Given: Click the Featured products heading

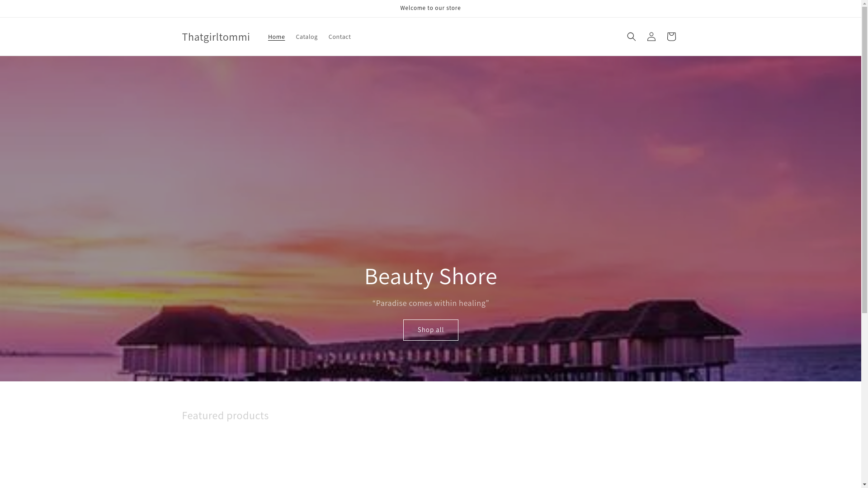Looking at the screenshot, I should pos(225,415).
